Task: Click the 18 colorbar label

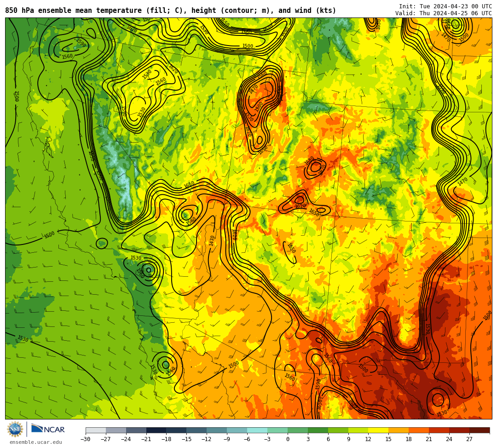Action: (409, 439)
